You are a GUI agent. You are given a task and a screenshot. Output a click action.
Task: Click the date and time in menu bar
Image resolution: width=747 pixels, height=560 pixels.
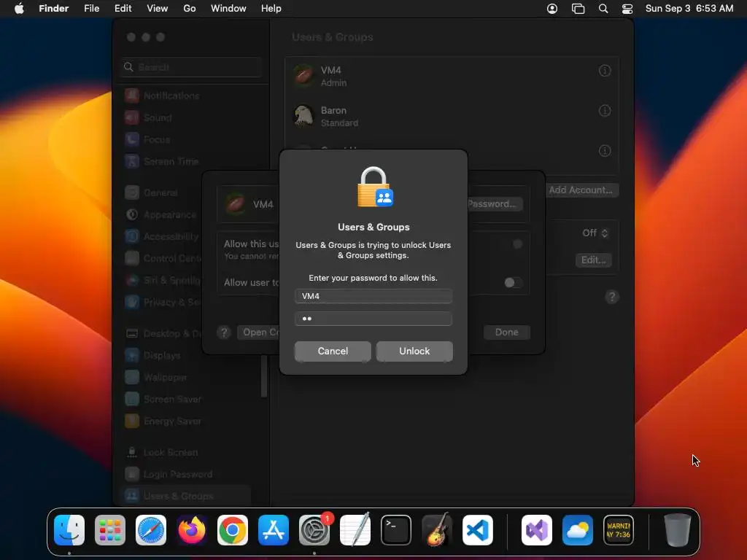[689, 9]
